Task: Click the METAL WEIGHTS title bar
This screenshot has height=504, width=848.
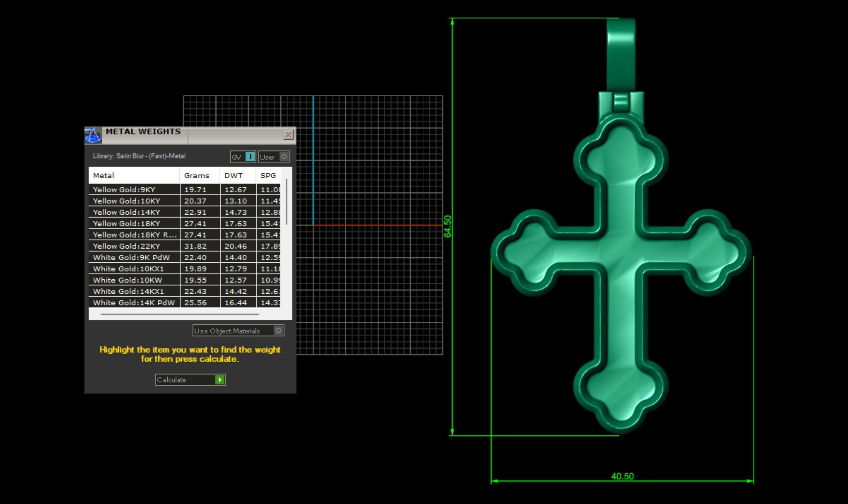Action: click(x=190, y=135)
